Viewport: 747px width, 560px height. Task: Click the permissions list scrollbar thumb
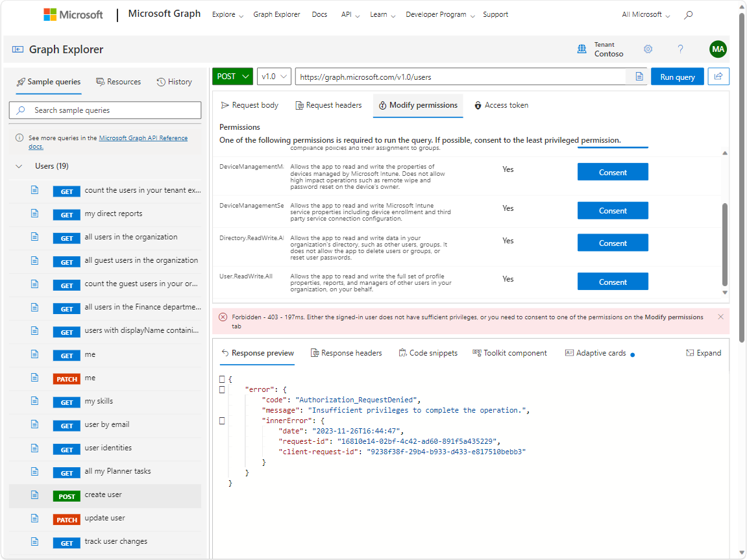click(724, 244)
